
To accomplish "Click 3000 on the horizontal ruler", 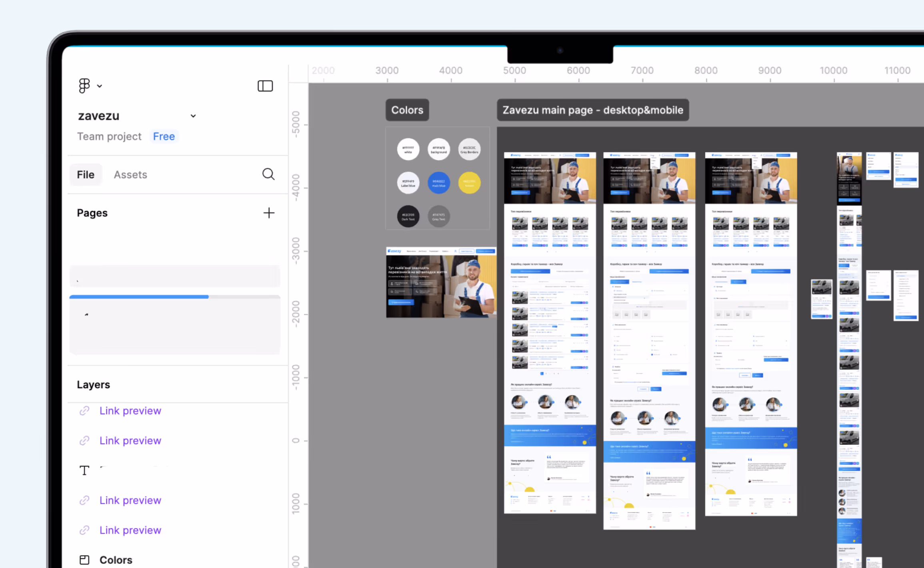I will (387, 70).
